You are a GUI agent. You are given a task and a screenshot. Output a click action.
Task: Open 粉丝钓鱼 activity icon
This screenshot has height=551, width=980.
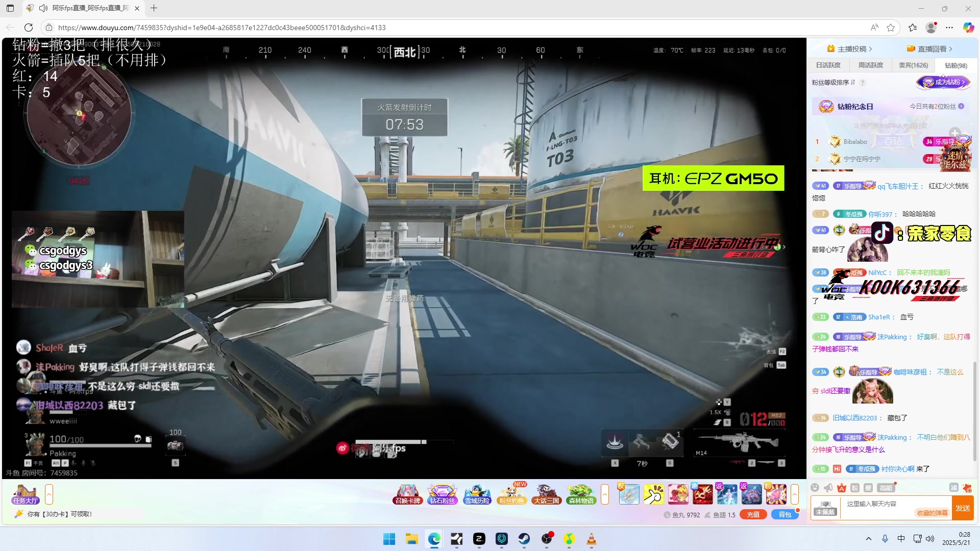(x=512, y=494)
